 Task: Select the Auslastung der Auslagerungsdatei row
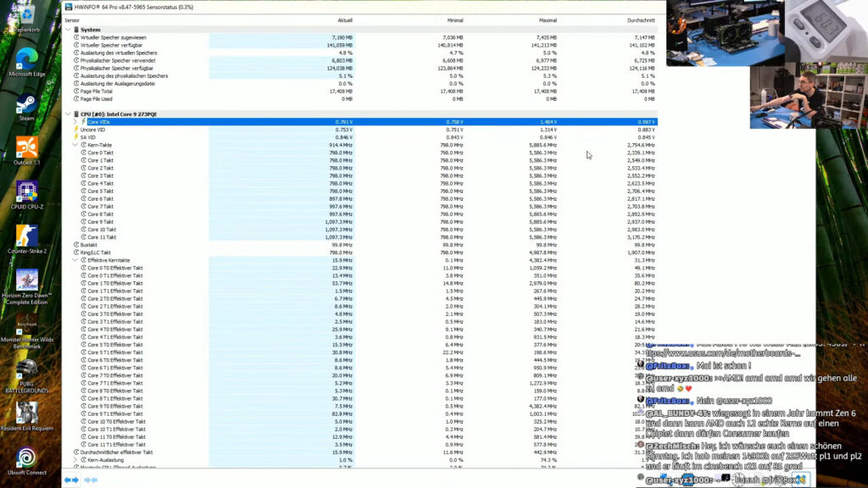[x=361, y=84]
